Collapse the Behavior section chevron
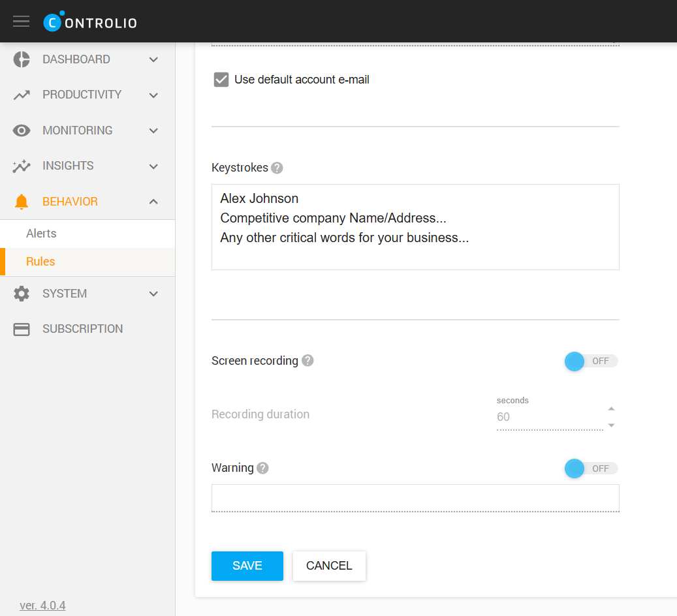The width and height of the screenshot is (677, 616). coord(153,202)
